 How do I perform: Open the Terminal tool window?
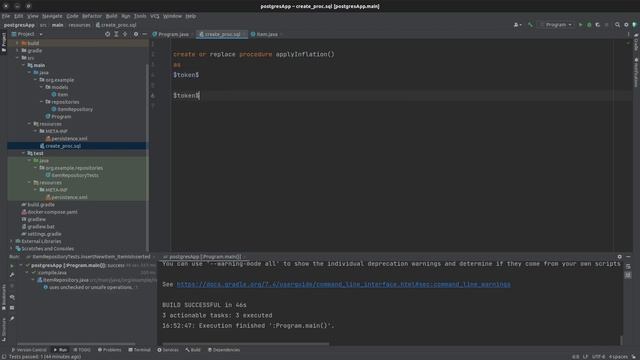(139, 350)
